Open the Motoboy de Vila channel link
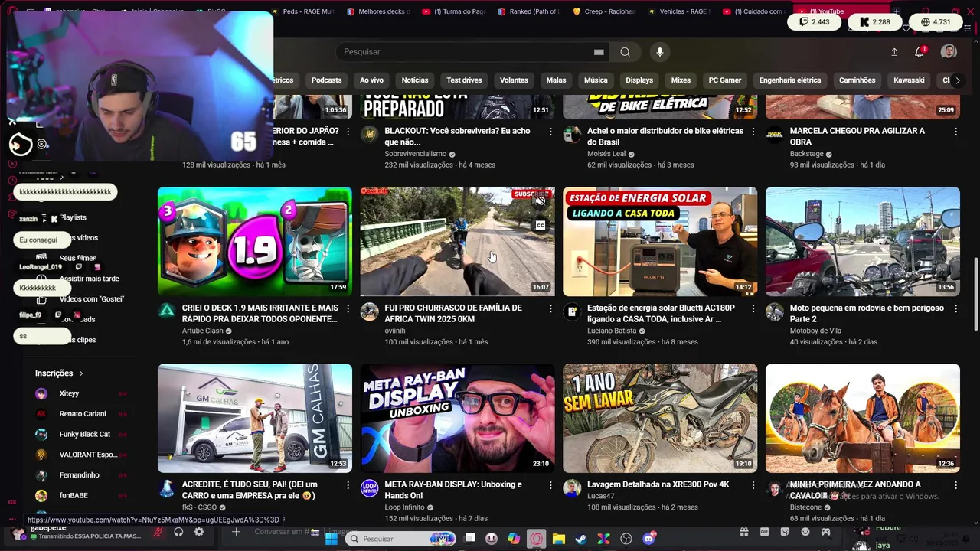 (815, 331)
